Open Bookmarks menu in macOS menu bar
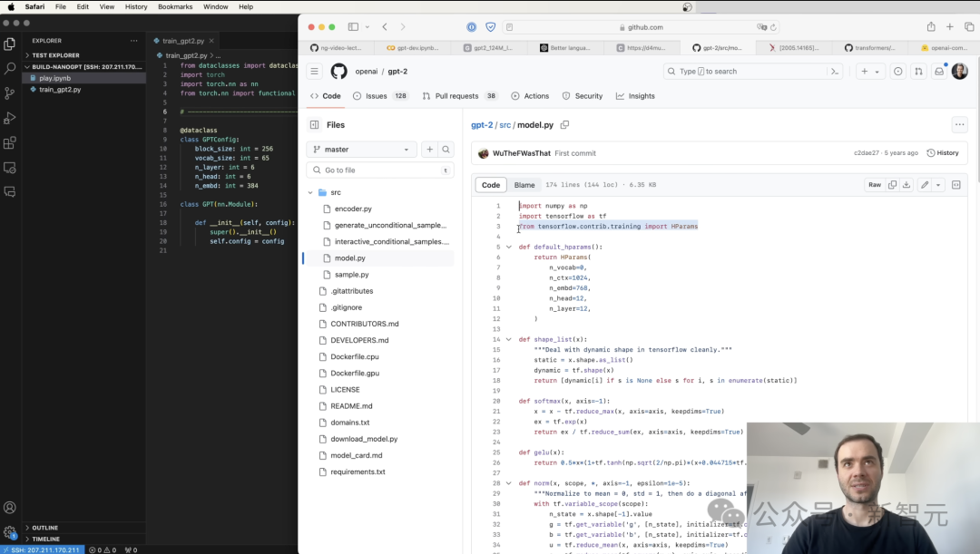 click(175, 7)
